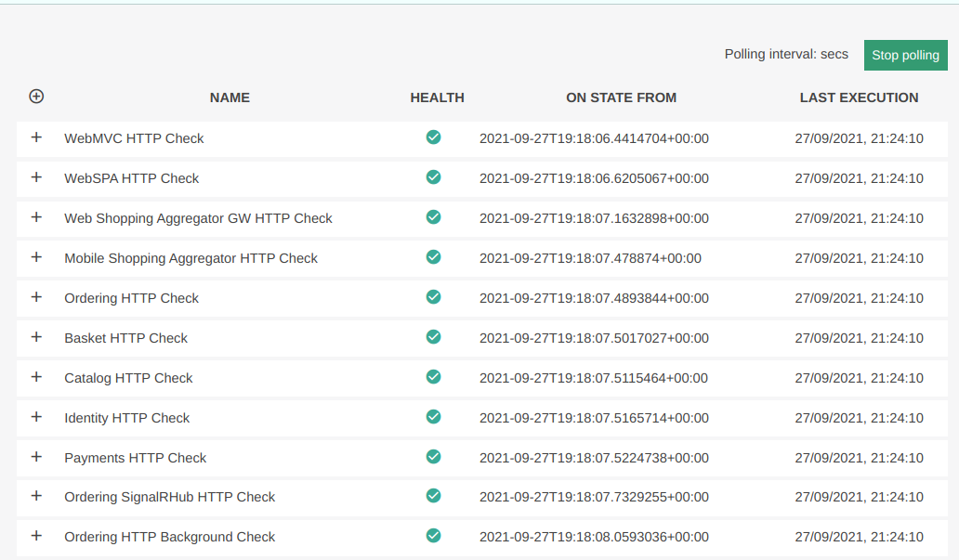Select Ordering HTTP Background Check name
This screenshot has height=560, width=959.
169,538
